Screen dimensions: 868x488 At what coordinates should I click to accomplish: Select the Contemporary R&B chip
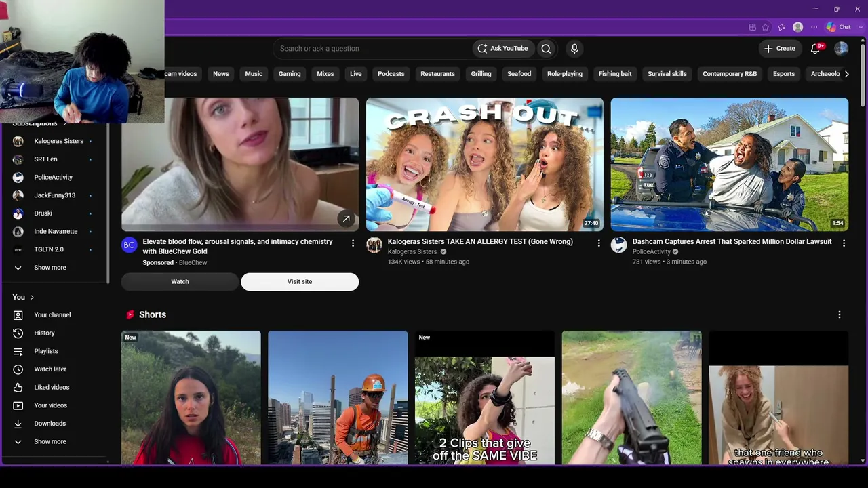pyautogui.click(x=730, y=74)
